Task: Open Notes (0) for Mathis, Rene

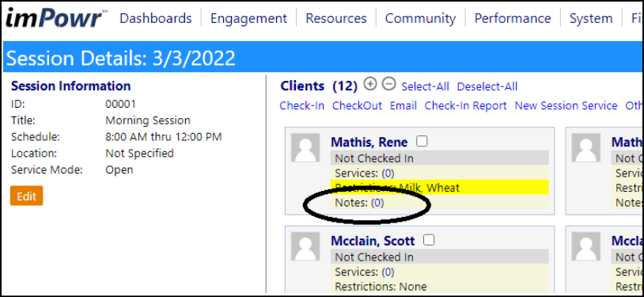Action: (x=359, y=203)
